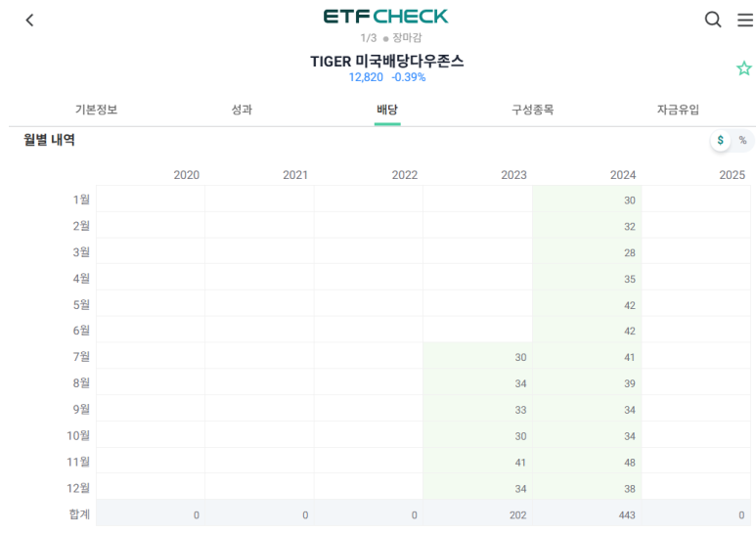756x534 pixels.
Task: Open the hamburger menu icon
Action: (745, 20)
